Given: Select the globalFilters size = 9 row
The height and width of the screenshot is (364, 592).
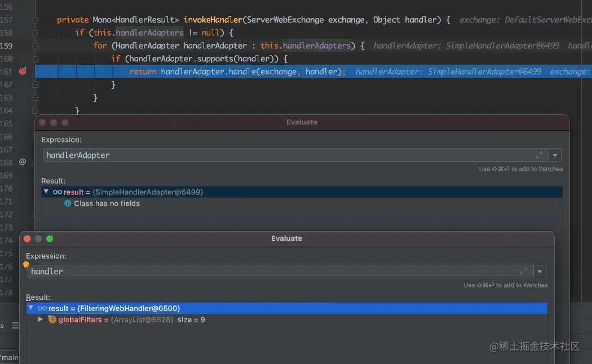Looking at the screenshot, I should [287, 319].
